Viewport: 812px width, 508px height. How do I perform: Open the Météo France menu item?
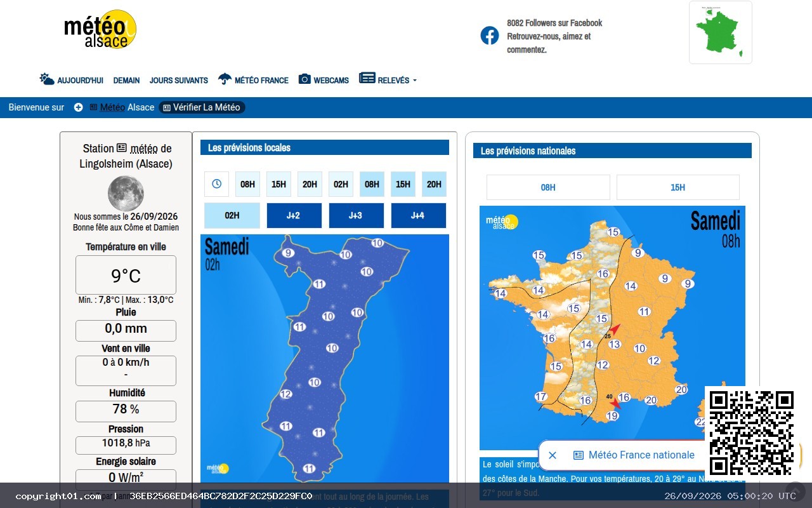(x=261, y=81)
